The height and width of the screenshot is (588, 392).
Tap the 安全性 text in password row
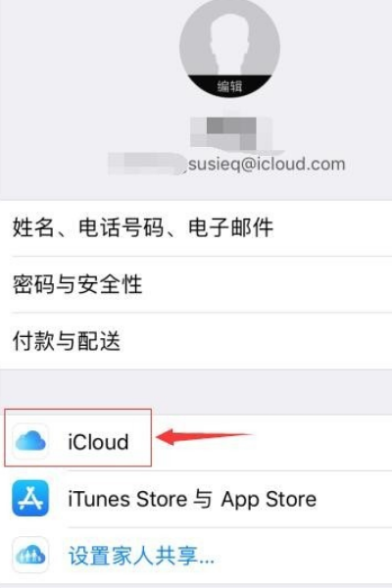click(110, 284)
